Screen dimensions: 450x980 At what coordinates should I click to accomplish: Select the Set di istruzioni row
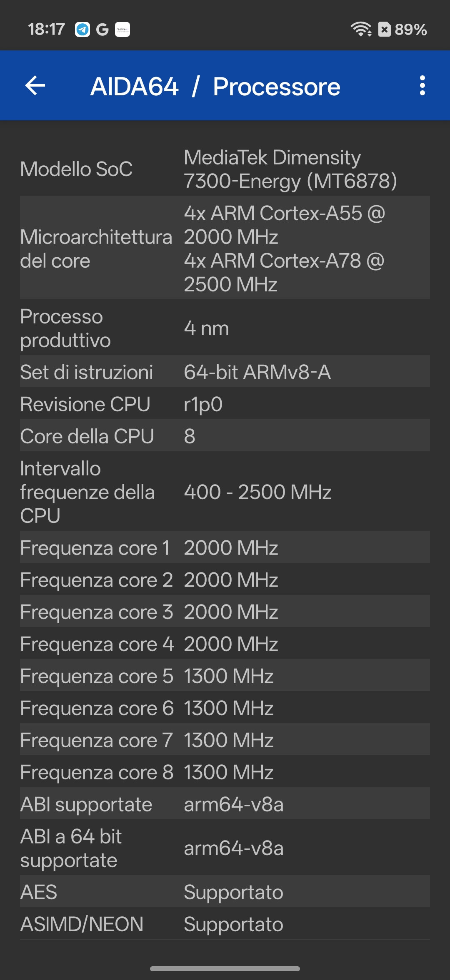tap(225, 372)
